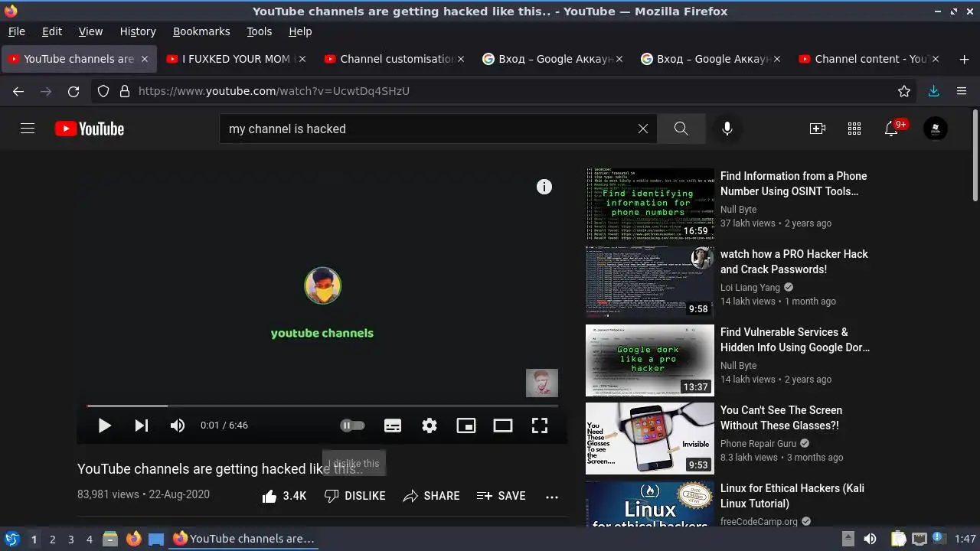
Task: Switch to Channel customisation tab
Action: [394, 59]
